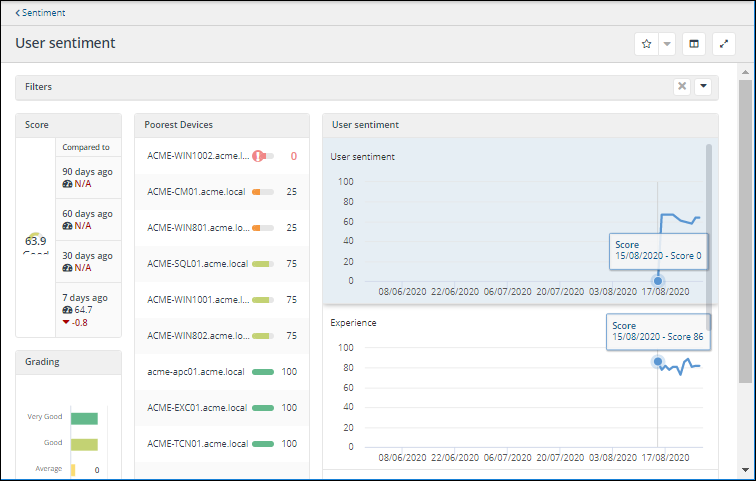756x481 pixels.
Task: Open ACME-SQL01.acme.local device row
Action: coord(197,264)
